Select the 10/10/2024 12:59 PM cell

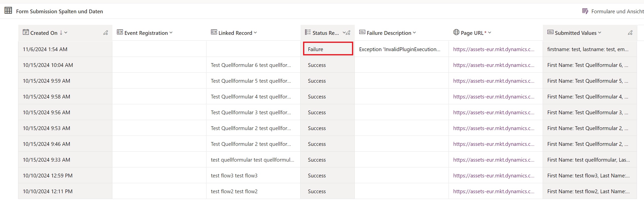tap(65, 175)
